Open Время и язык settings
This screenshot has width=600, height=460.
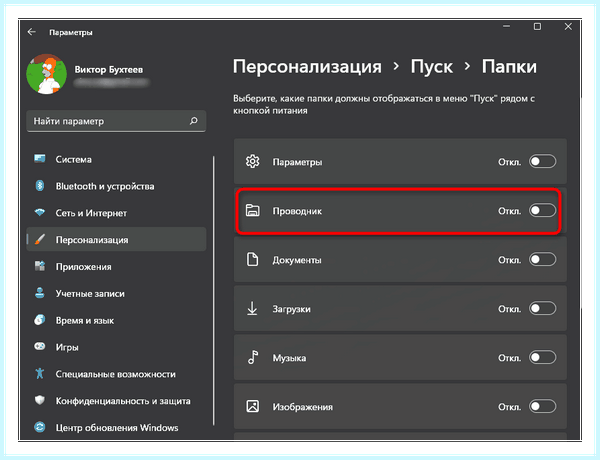coord(116,320)
